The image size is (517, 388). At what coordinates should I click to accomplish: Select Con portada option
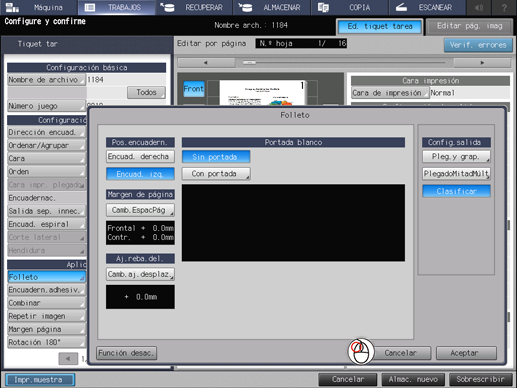(x=216, y=174)
